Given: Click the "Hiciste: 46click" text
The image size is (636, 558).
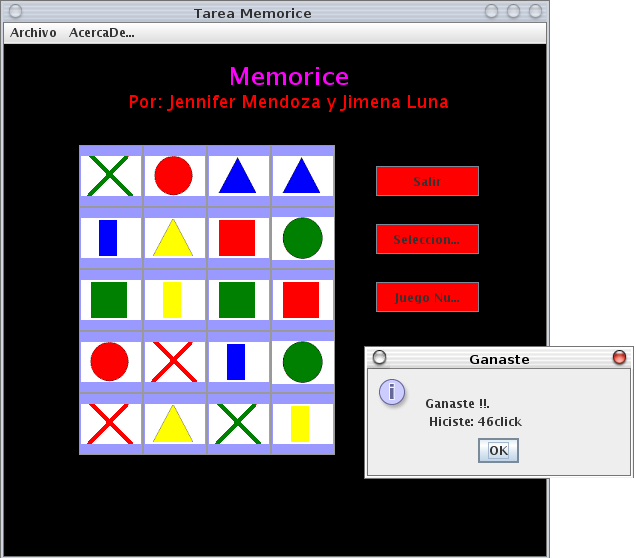Looking at the screenshot, I should point(475,422).
